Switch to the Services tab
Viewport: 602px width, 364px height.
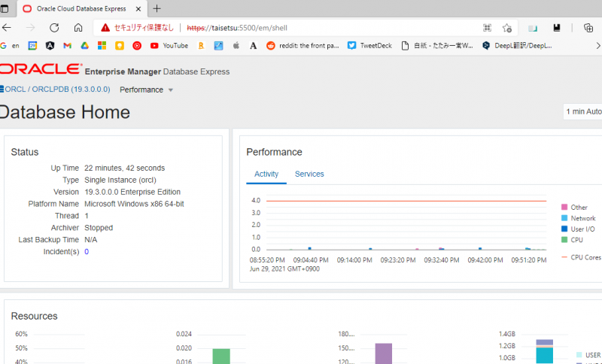309,174
